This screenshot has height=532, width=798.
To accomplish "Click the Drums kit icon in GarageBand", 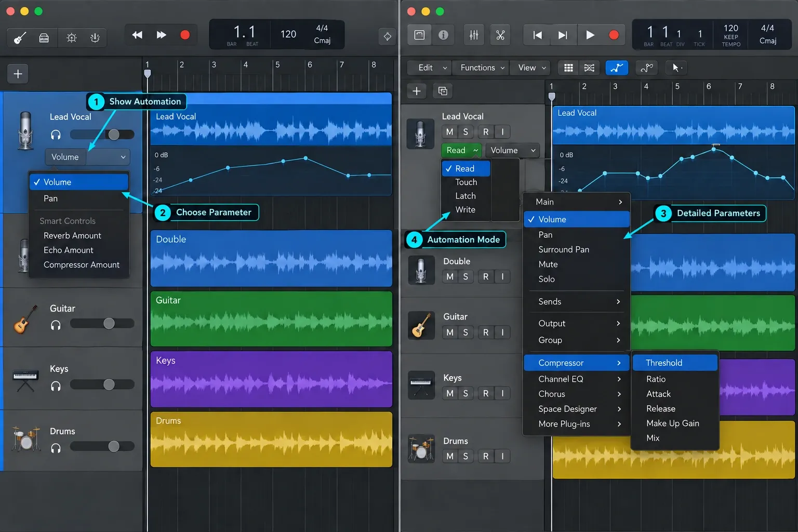I will pyautogui.click(x=25, y=439).
